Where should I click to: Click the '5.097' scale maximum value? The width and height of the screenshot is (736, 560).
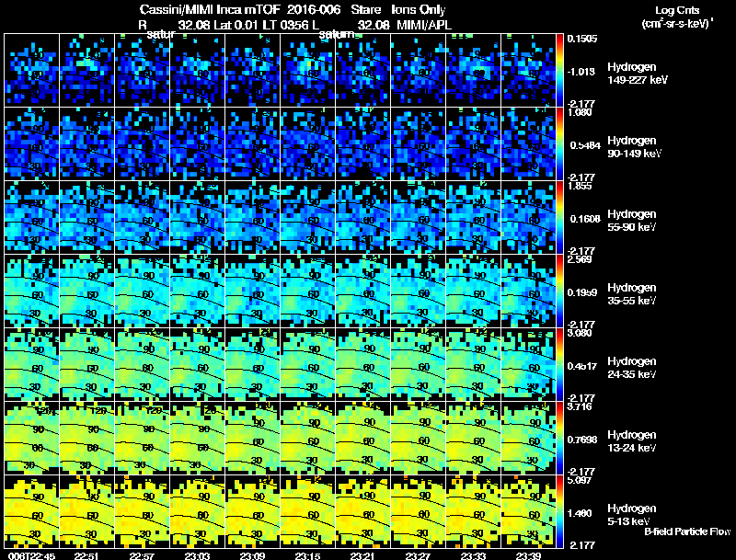tap(580, 480)
